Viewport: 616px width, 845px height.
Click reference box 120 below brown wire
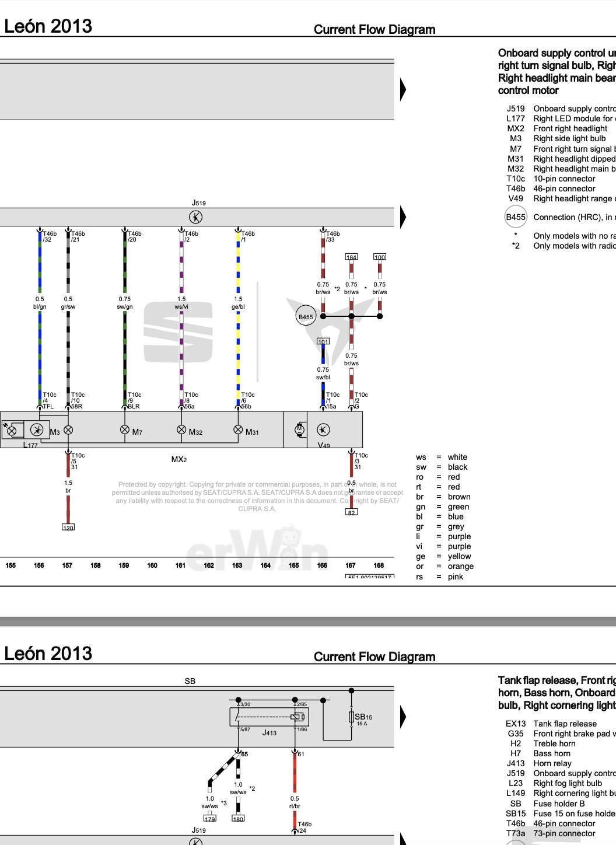pyautogui.click(x=68, y=528)
